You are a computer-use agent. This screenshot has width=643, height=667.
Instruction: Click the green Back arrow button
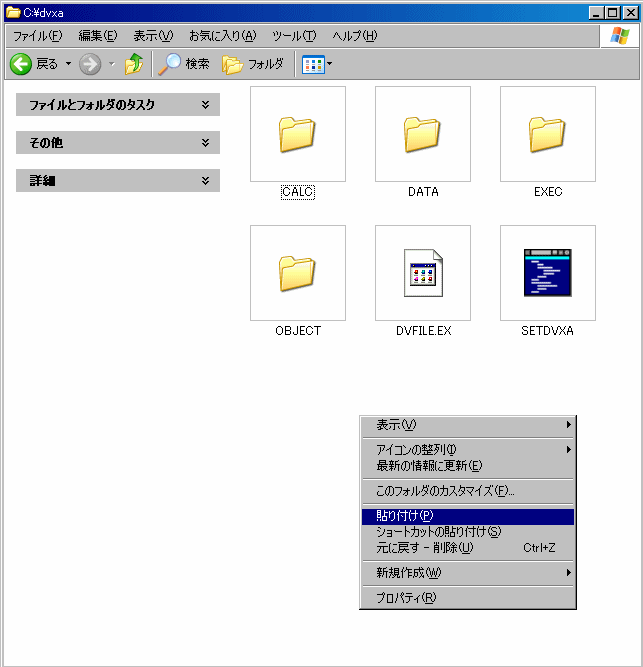coord(23,64)
